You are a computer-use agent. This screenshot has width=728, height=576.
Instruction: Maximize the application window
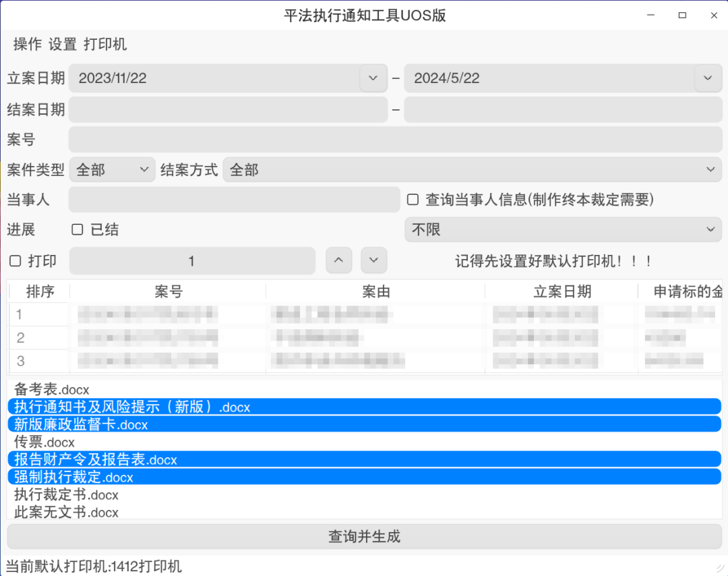pyautogui.click(x=682, y=15)
